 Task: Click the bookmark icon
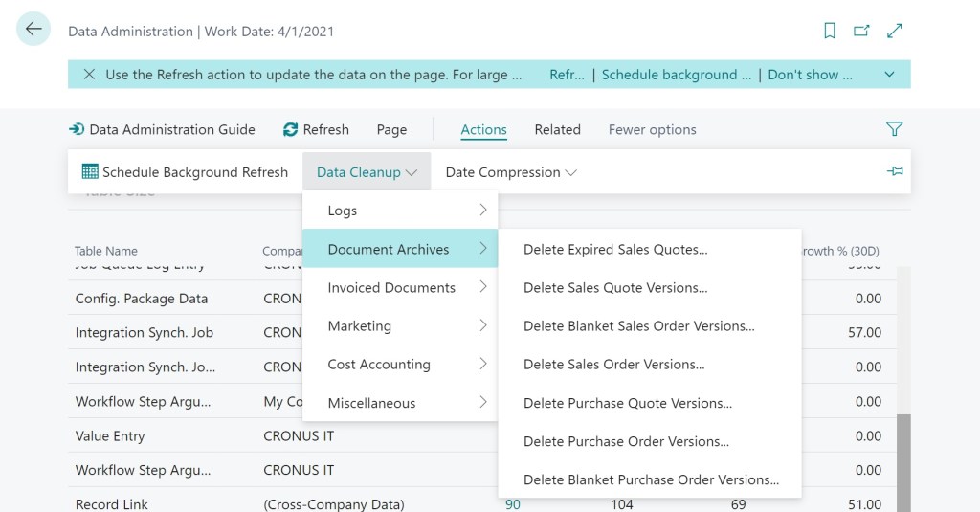click(x=830, y=31)
